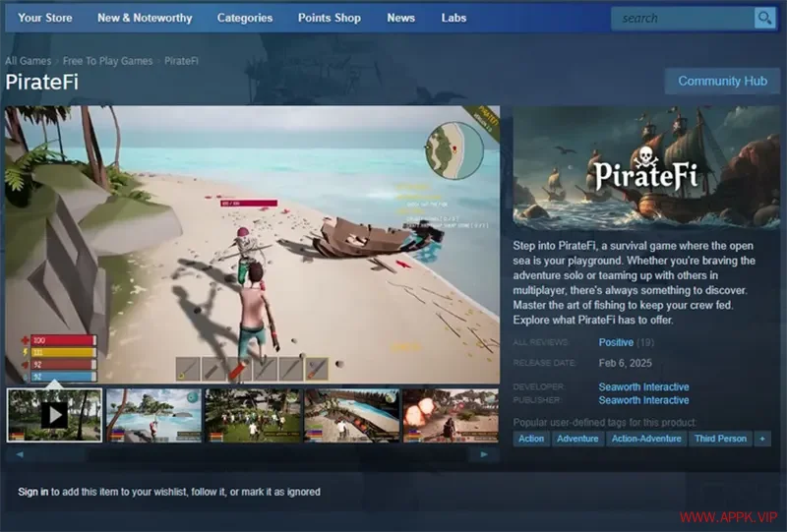Image resolution: width=787 pixels, height=532 pixels.
Task: Select the Action-Adventure tag
Action: (x=646, y=439)
